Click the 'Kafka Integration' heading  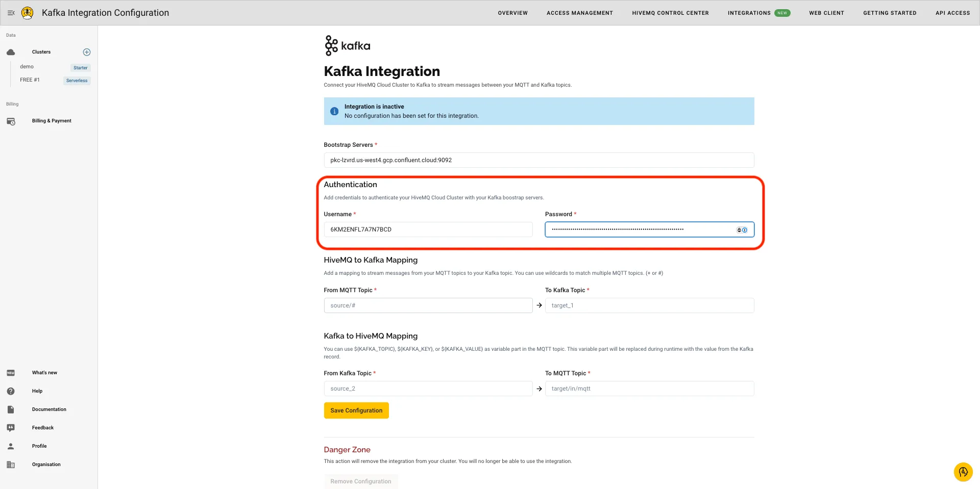click(x=382, y=71)
